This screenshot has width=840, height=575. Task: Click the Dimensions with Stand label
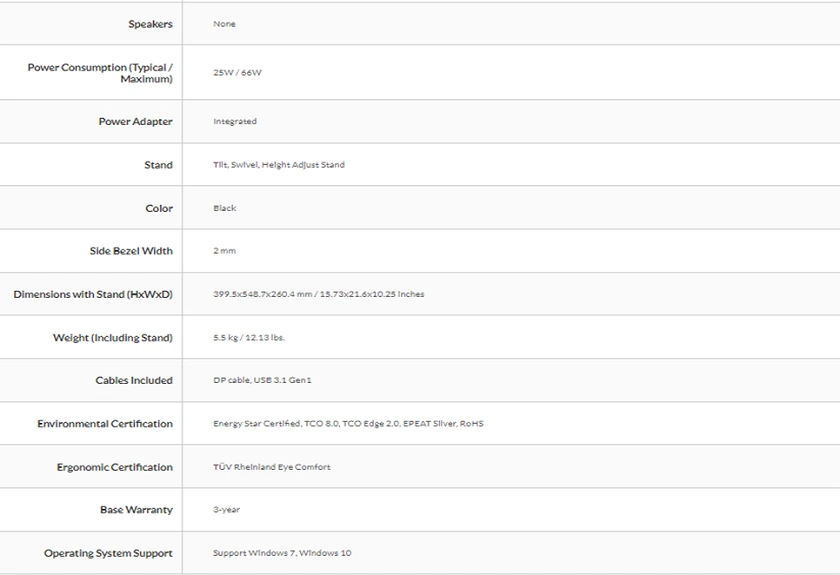click(93, 294)
